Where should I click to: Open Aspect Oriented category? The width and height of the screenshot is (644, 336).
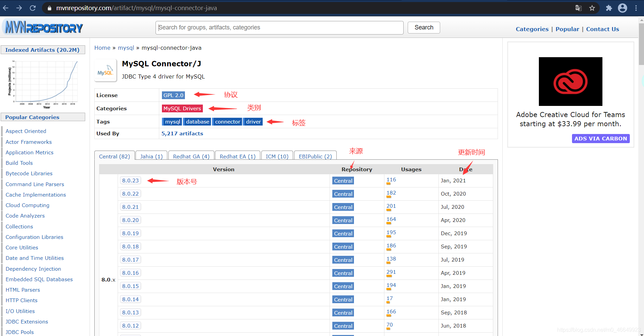(x=26, y=131)
